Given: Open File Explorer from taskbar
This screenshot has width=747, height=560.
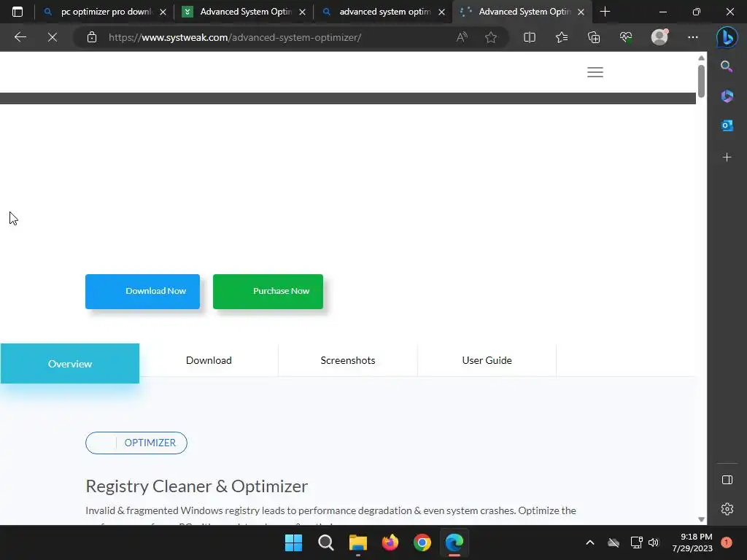Looking at the screenshot, I should 357,542.
